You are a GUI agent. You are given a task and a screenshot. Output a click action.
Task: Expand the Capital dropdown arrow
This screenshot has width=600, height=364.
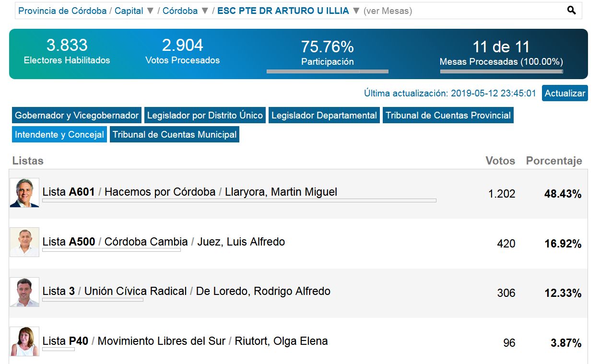(x=150, y=11)
